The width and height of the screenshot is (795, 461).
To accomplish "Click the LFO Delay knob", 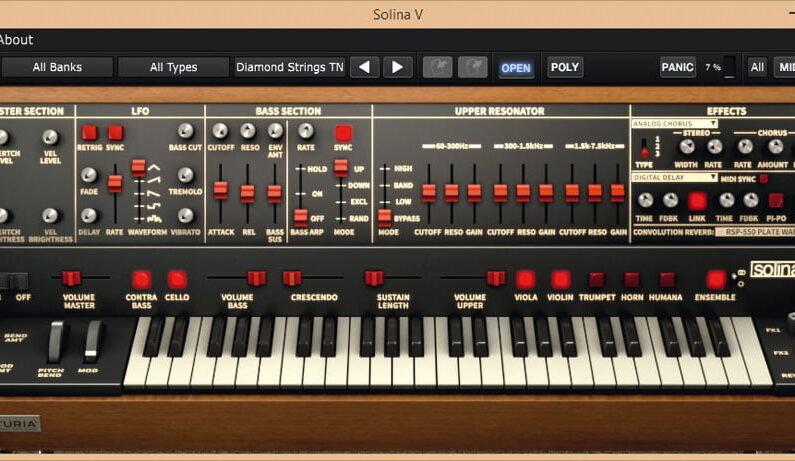I will 89,216.
